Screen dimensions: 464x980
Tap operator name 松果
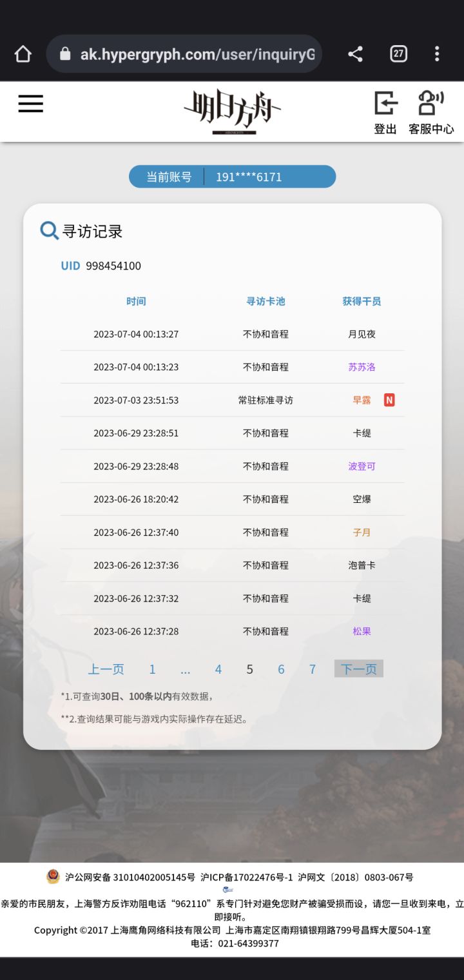click(x=362, y=631)
